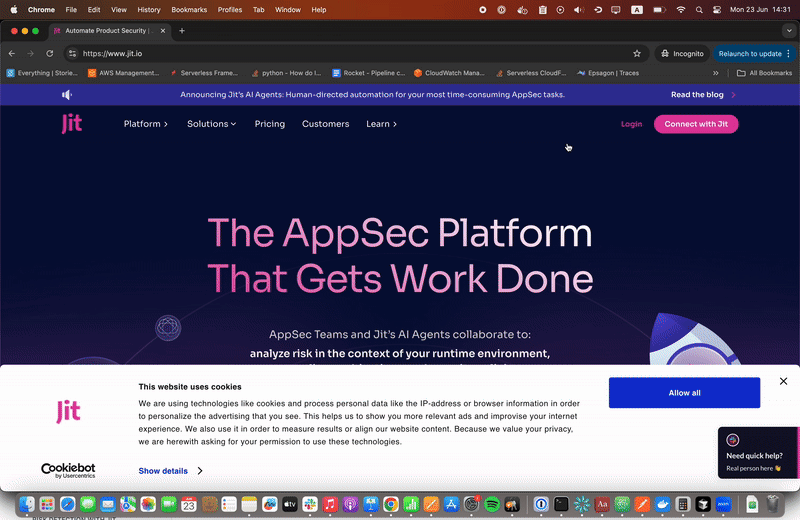
Task: Open the Customers page
Action: click(x=326, y=124)
